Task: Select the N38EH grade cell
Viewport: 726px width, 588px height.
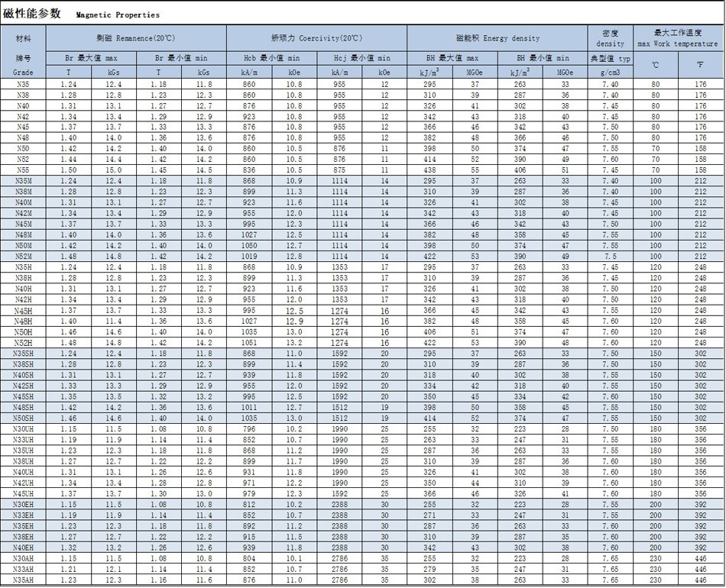Action: tap(23, 537)
